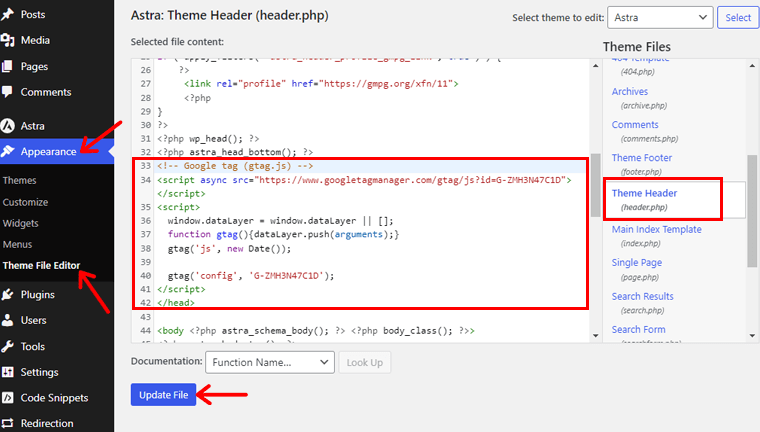760x432 pixels.
Task: Click line 33 Google tag comment
Action: [235, 166]
